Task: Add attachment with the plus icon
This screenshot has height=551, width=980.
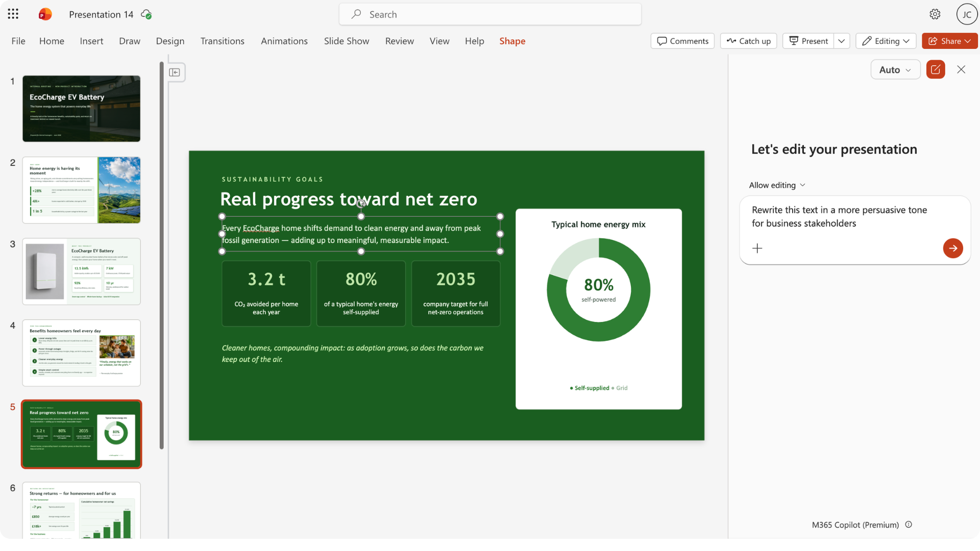Action: coord(757,248)
